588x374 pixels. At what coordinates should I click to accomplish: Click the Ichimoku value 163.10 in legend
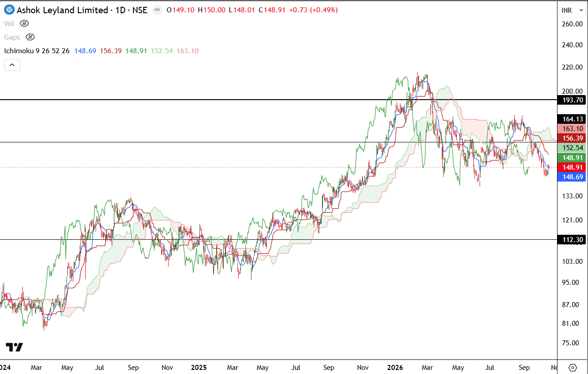click(187, 51)
